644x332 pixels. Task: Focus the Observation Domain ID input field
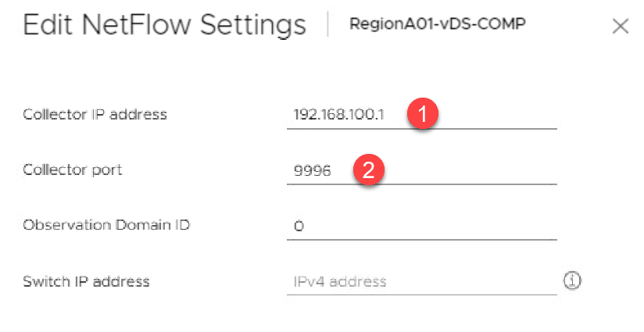click(422, 226)
